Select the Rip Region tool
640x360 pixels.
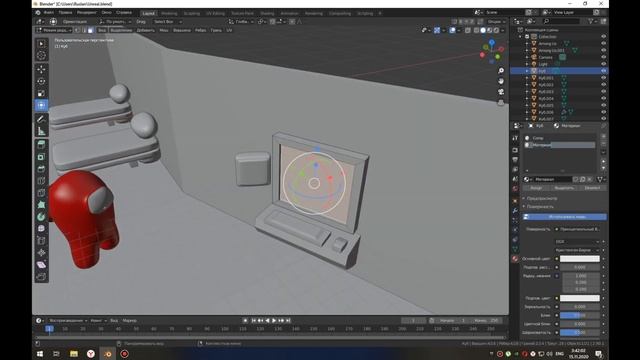click(x=41, y=277)
